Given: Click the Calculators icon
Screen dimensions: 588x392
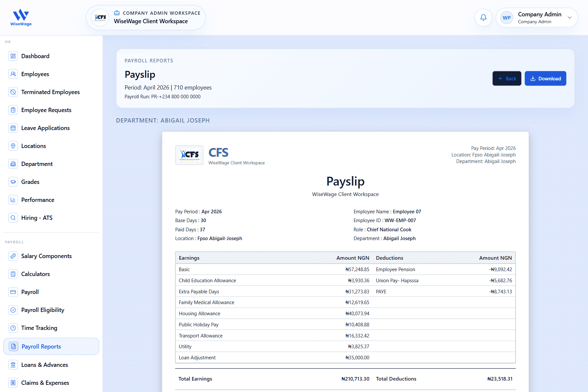Looking at the screenshot, I should pyautogui.click(x=13, y=274).
